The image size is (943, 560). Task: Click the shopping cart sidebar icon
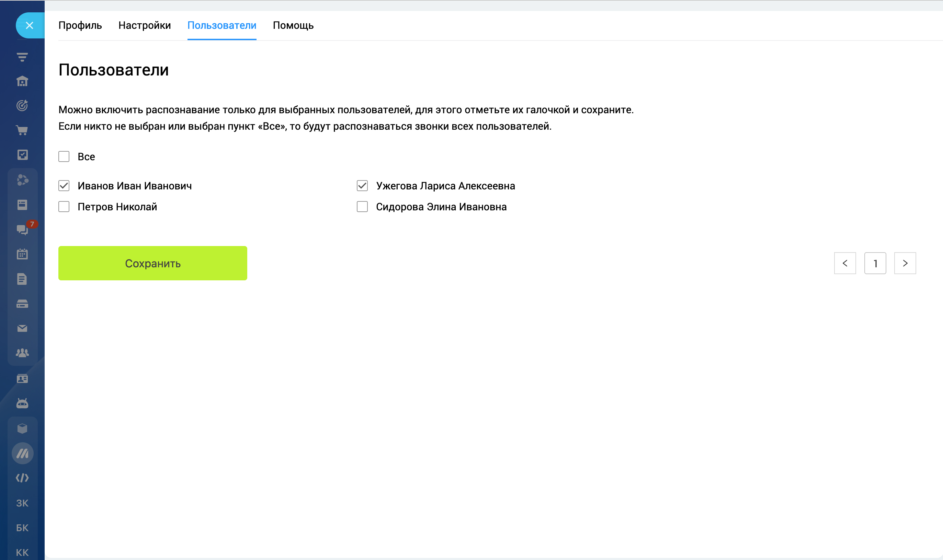click(22, 130)
